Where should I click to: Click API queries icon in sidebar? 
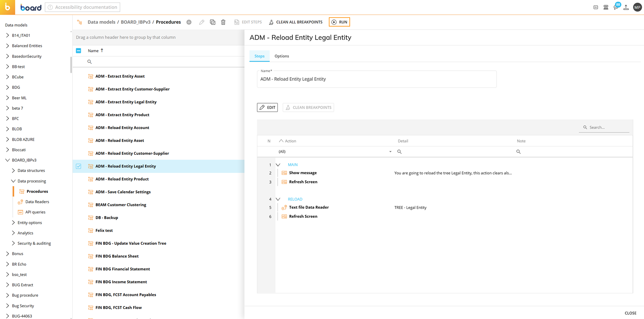20,212
